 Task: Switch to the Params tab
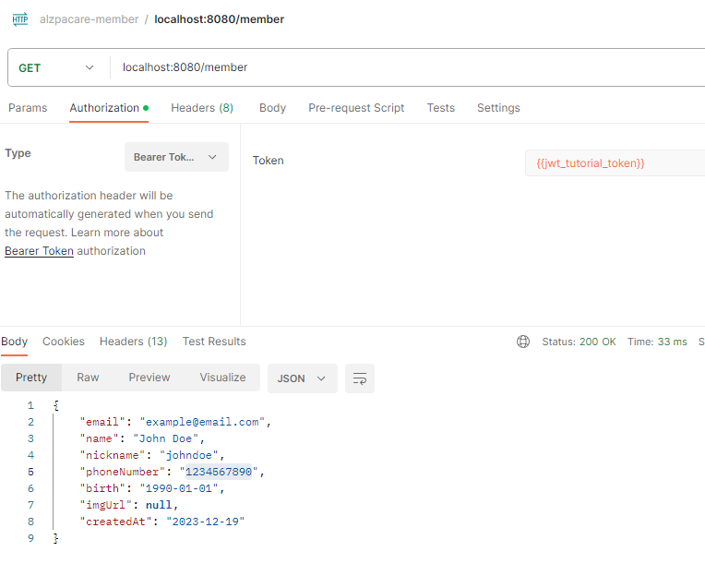[28, 108]
